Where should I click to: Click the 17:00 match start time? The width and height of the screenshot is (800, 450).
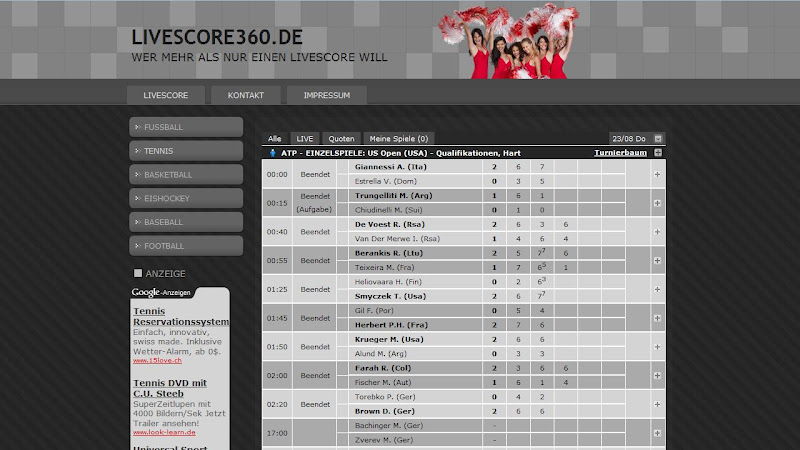[277, 433]
